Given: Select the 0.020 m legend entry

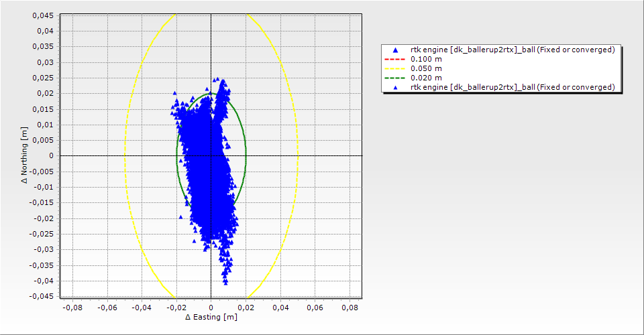Looking at the screenshot, I should (414, 78).
